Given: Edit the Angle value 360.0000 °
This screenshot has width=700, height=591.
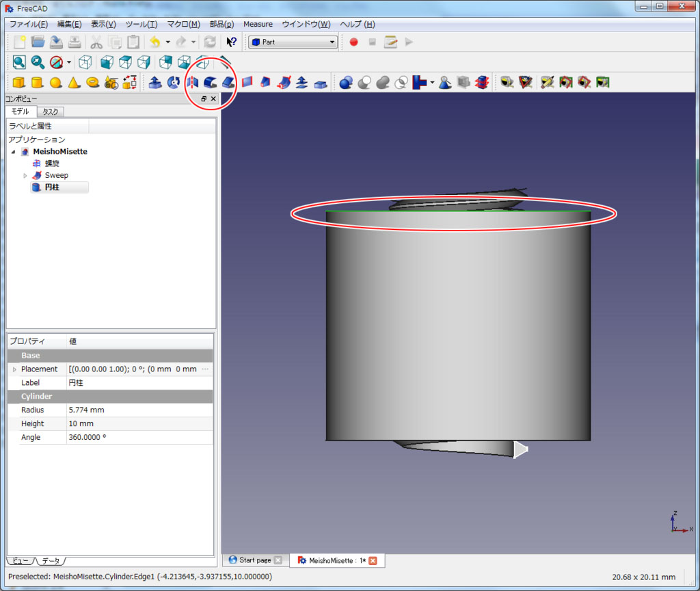Looking at the screenshot, I should point(139,437).
